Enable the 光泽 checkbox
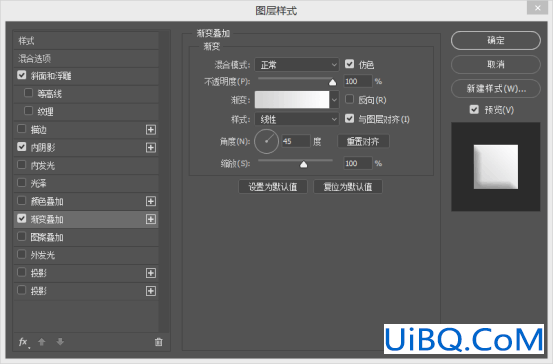This screenshot has height=364, width=554. point(22,183)
